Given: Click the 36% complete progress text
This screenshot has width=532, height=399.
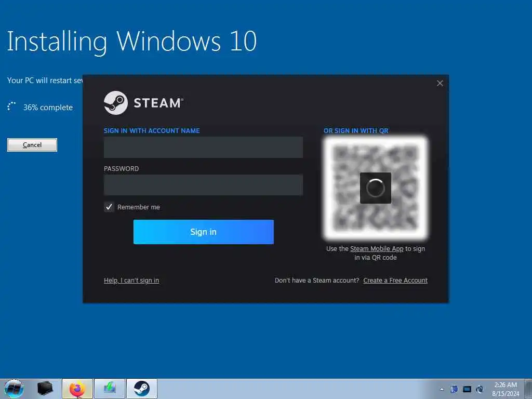Looking at the screenshot, I should [x=48, y=107].
